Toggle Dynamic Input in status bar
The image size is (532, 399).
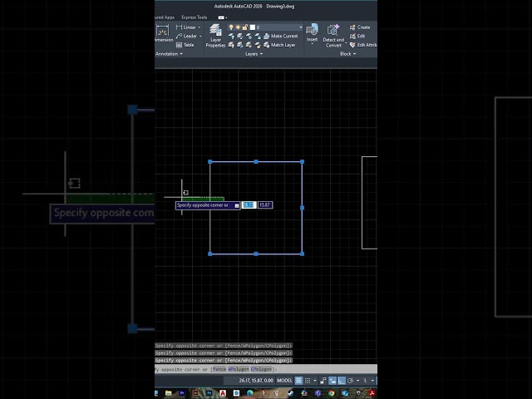[332, 381]
